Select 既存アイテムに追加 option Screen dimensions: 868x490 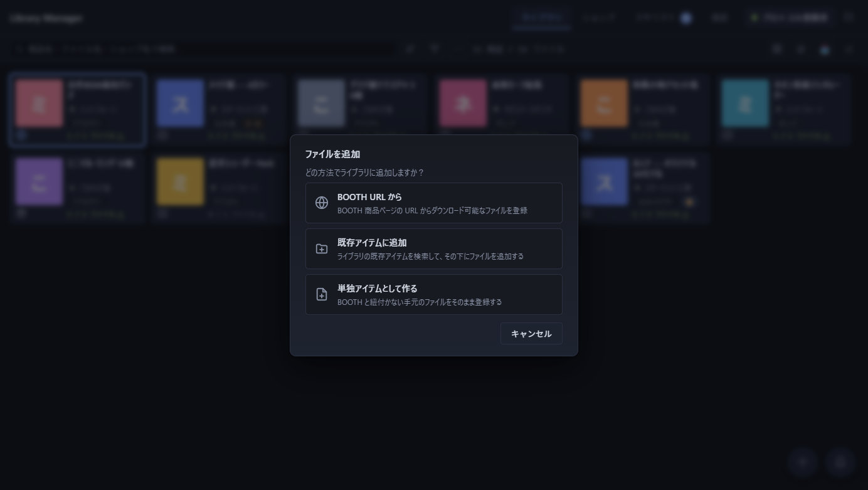[x=433, y=248]
